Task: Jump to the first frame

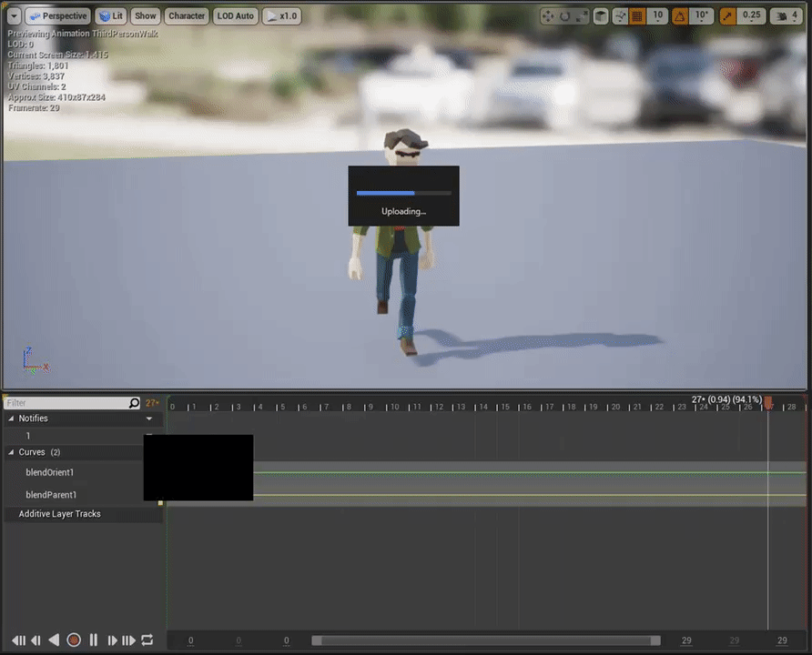Action: [17, 640]
